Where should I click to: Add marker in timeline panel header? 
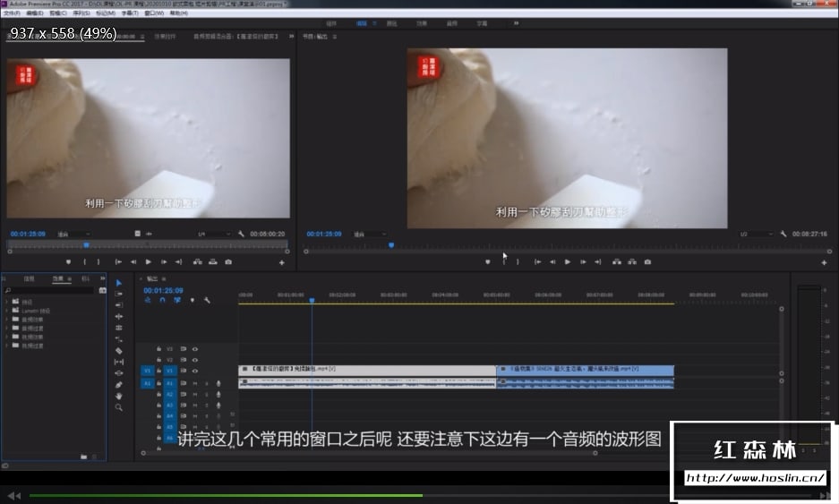pos(193,300)
